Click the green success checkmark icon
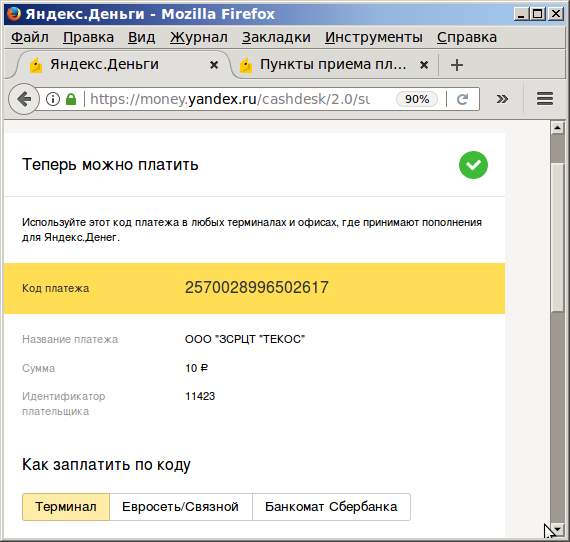The width and height of the screenshot is (570, 542). coord(473,165)
